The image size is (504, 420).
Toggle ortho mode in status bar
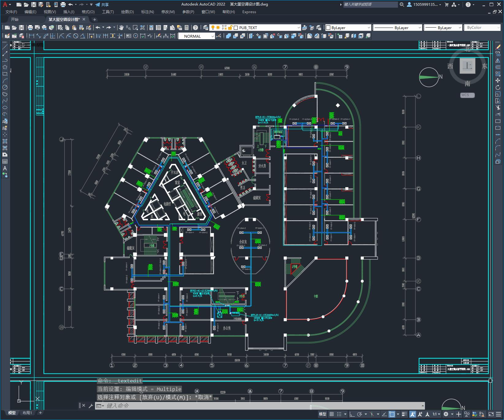(352, 414)
